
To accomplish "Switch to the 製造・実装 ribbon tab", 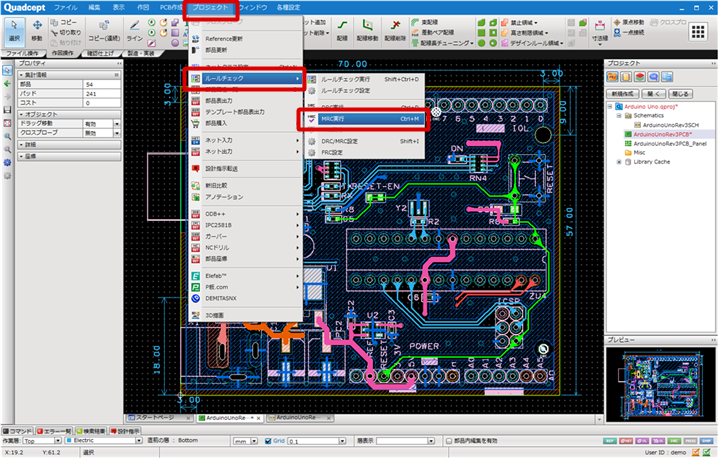I will click(x=141, y=54).
